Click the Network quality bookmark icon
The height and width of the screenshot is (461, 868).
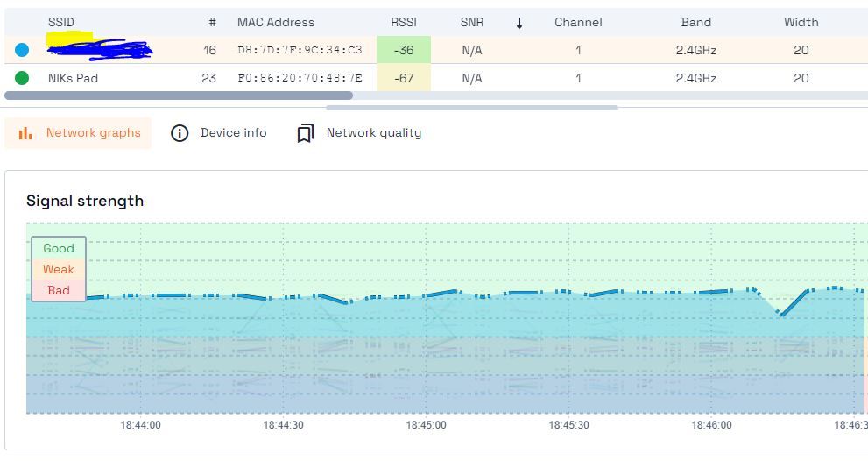tap(305, 133)
